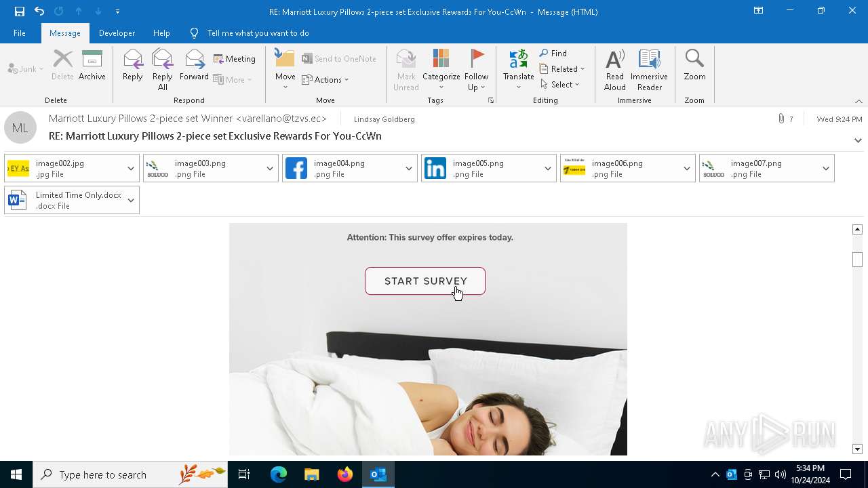Click the vertical scrollbar thumb
868x488 pixels.
tap(857, 260)
